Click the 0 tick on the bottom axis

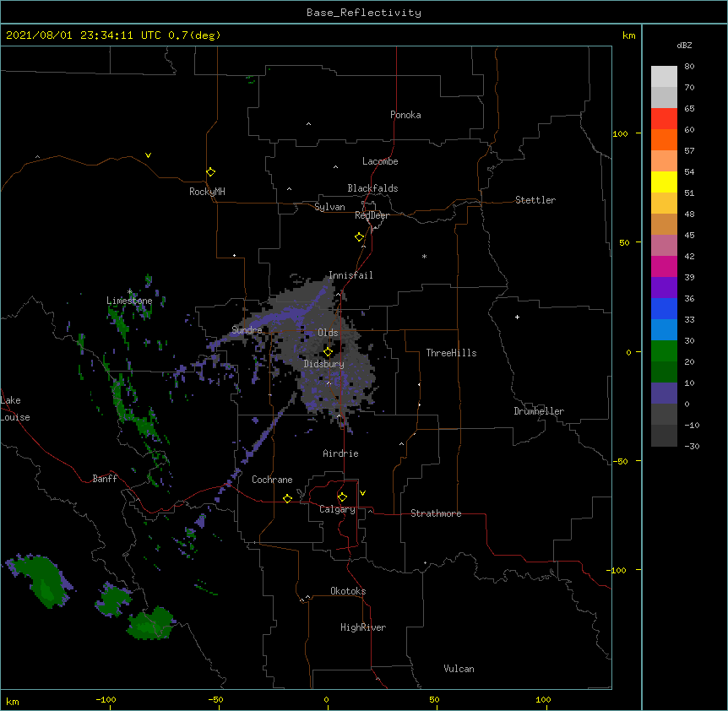[326, 699]
